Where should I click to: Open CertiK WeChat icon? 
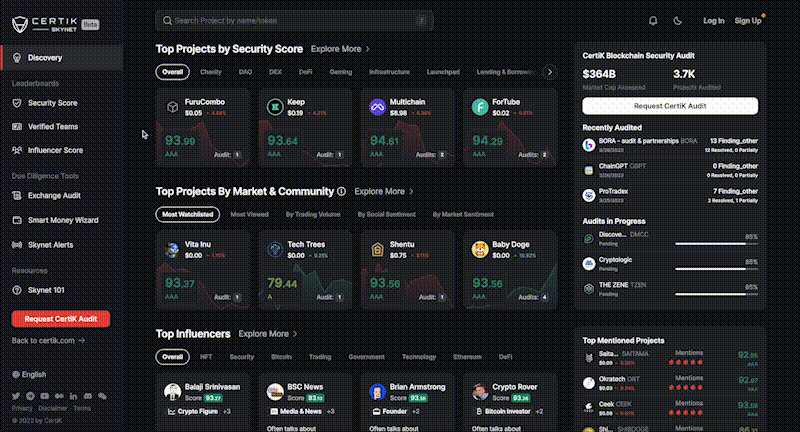(102, 396)
